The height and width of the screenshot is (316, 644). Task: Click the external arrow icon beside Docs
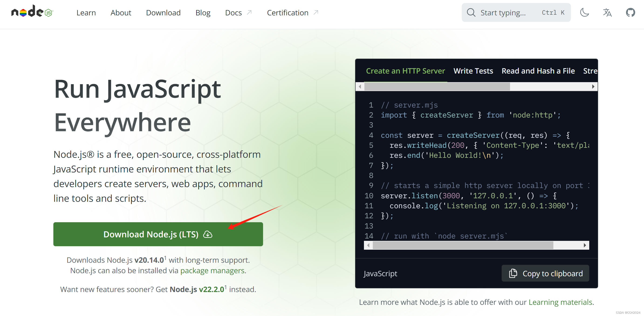(x=249, y=12)
